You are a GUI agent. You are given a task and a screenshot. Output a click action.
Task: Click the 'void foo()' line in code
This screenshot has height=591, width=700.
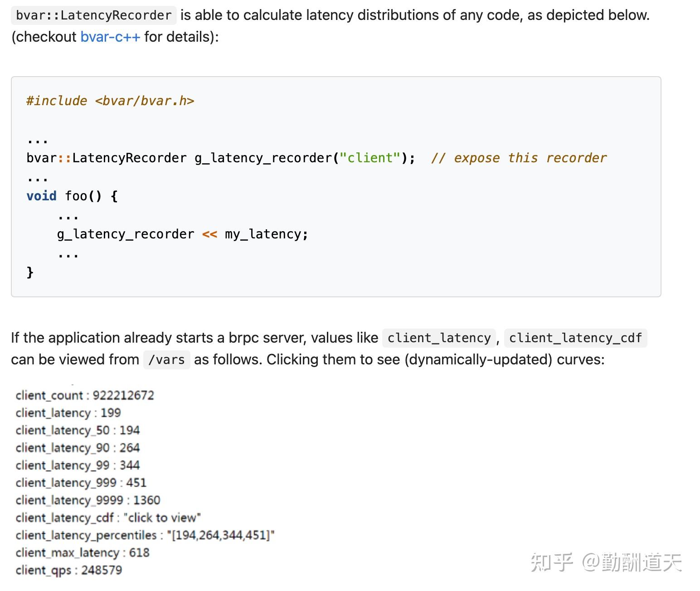point(72,196)
